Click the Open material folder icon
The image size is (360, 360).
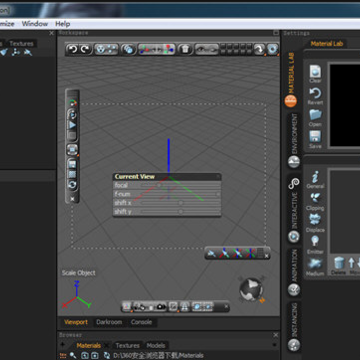[315, 118]
